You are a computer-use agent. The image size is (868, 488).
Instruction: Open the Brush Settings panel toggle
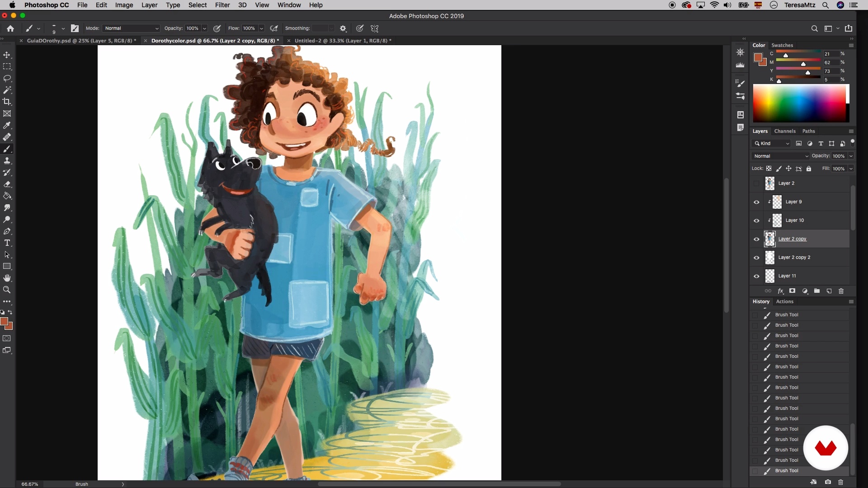point(75,28)
